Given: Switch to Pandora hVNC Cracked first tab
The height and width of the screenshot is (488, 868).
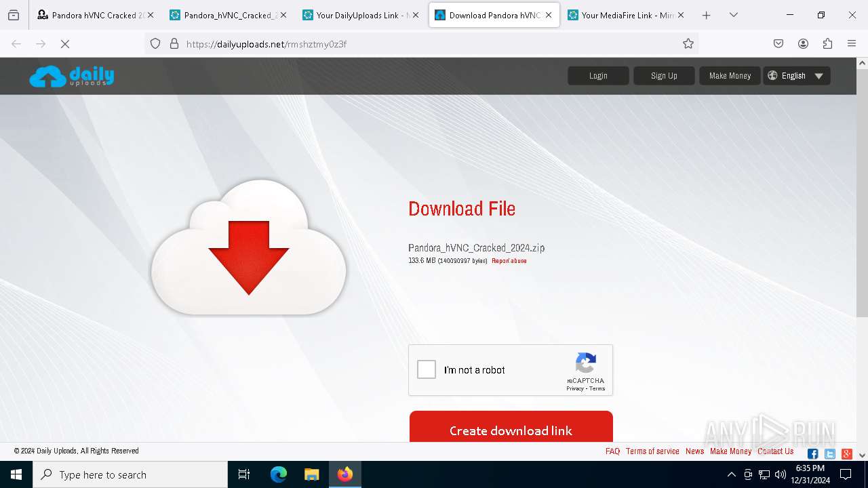Looking at the screenshot, I should click(x=94, y=15).
